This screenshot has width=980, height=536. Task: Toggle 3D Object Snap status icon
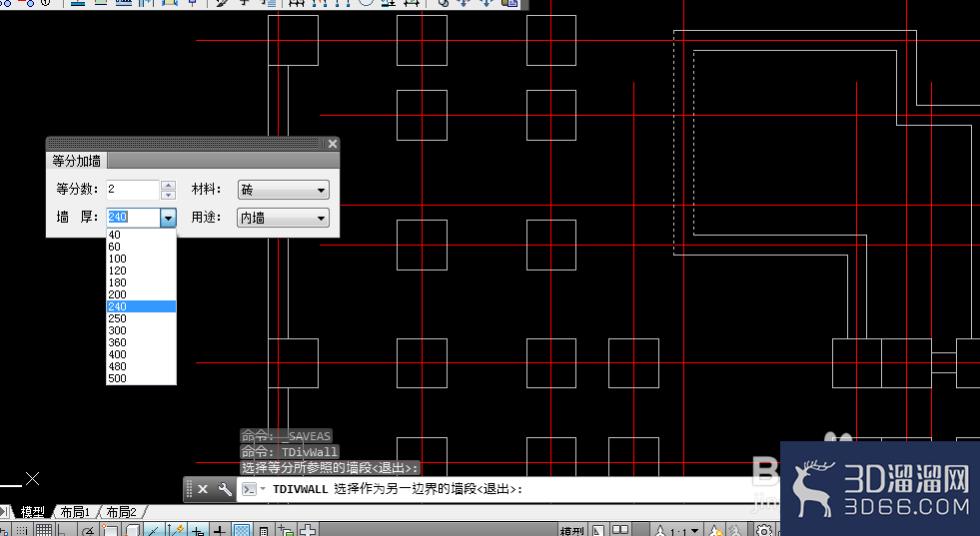tap(133, 530)
